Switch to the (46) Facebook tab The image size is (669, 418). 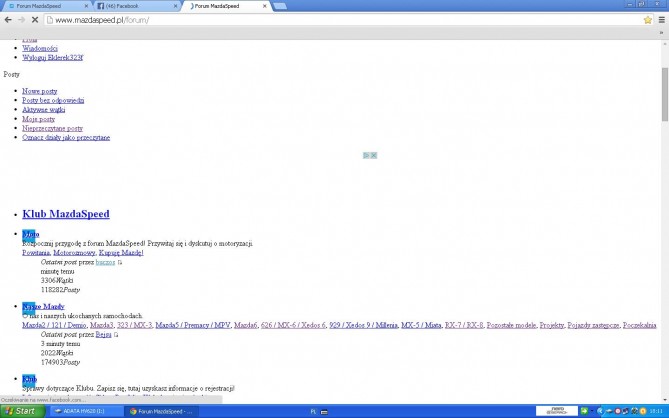coord(137,6)
